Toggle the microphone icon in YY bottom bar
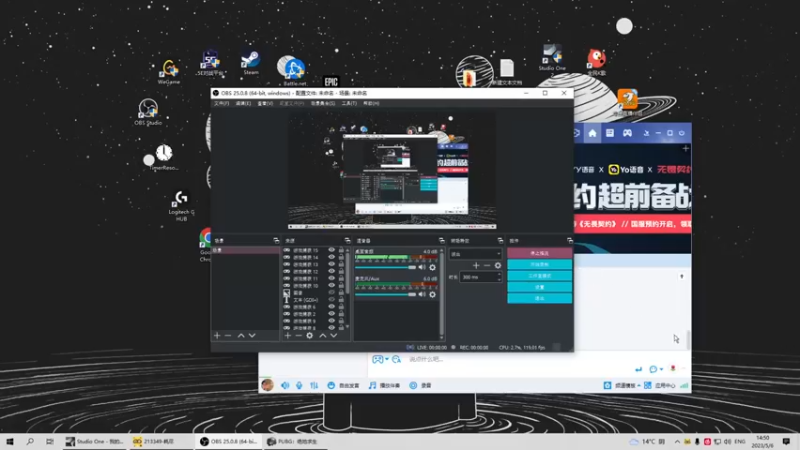800x450 pixels. (x=299, y=385)
